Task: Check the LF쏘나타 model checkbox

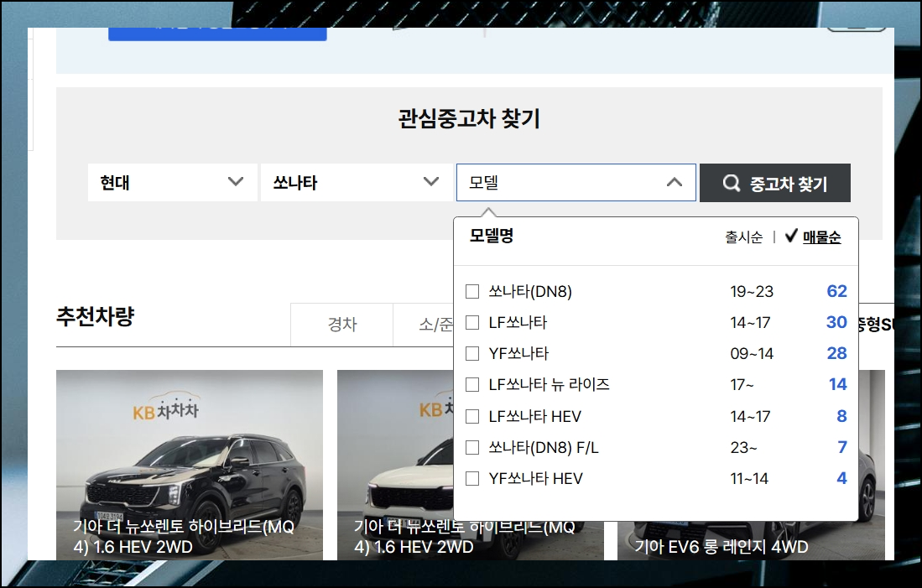Action: point(472,322)
